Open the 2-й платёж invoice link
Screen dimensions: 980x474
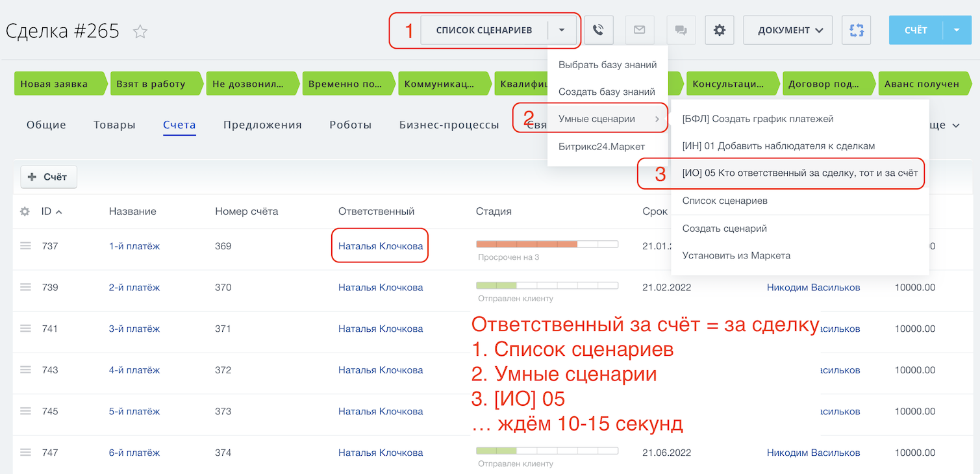click(134, 287)
